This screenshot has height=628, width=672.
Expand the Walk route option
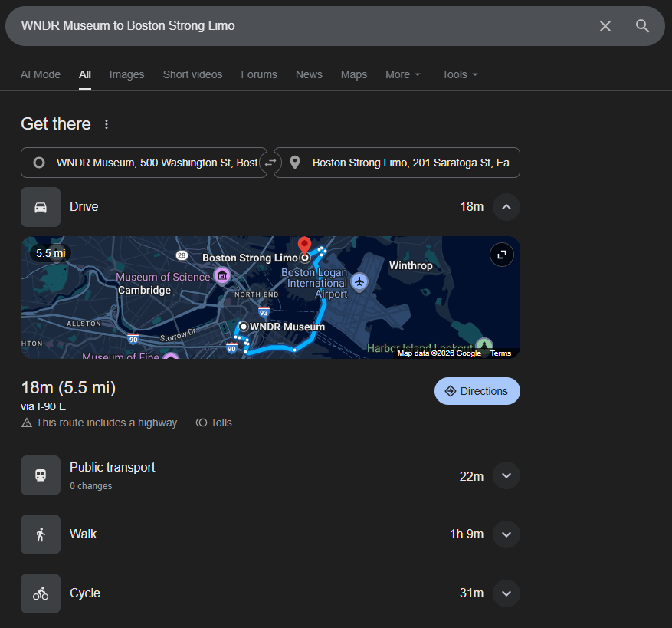pos(506,534)
